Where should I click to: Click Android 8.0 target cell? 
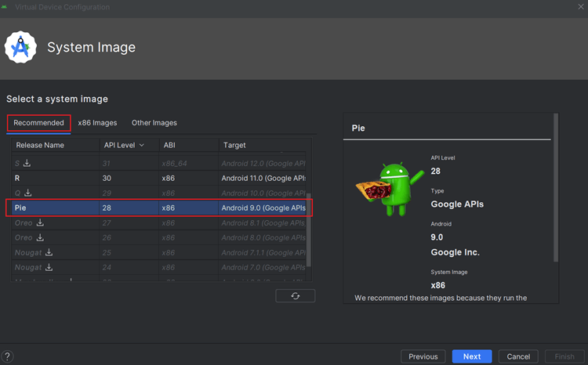coord(263,237)
